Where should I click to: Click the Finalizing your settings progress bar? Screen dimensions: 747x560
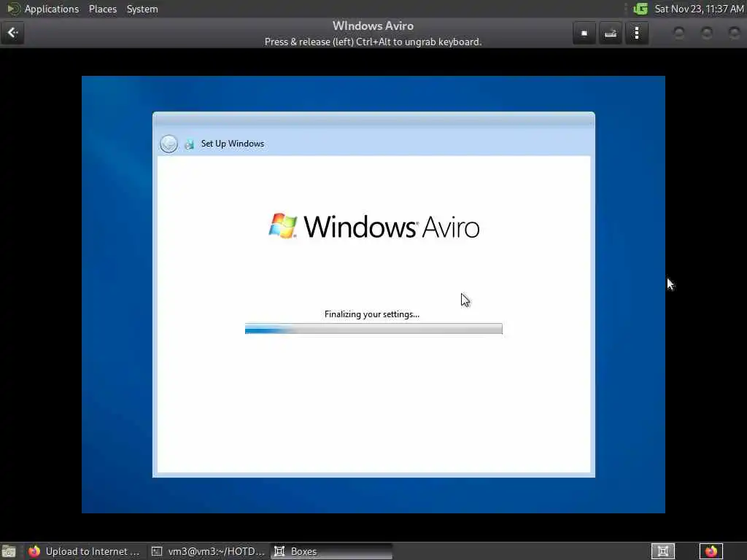[373, 329]
